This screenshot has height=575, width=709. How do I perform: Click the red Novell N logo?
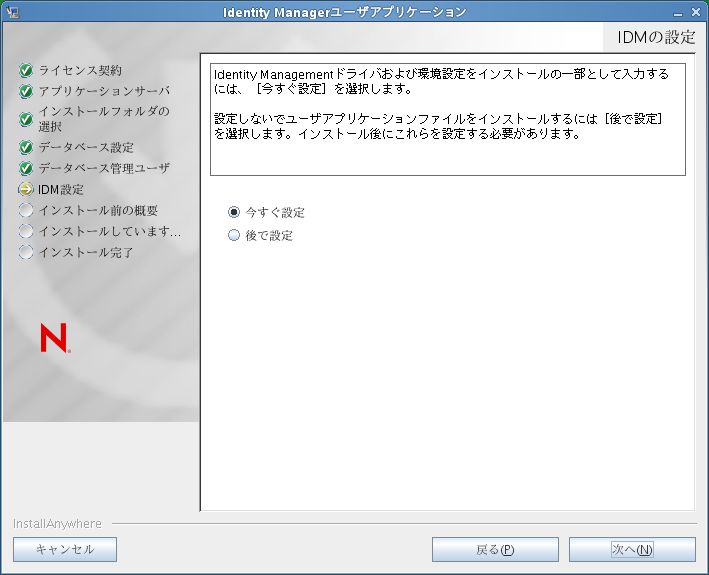pos(55,338)
